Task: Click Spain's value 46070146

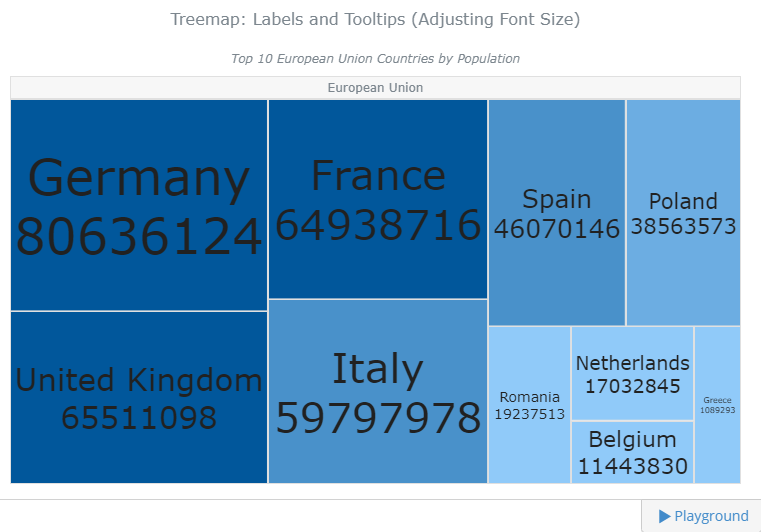Action: pos(557,229)
